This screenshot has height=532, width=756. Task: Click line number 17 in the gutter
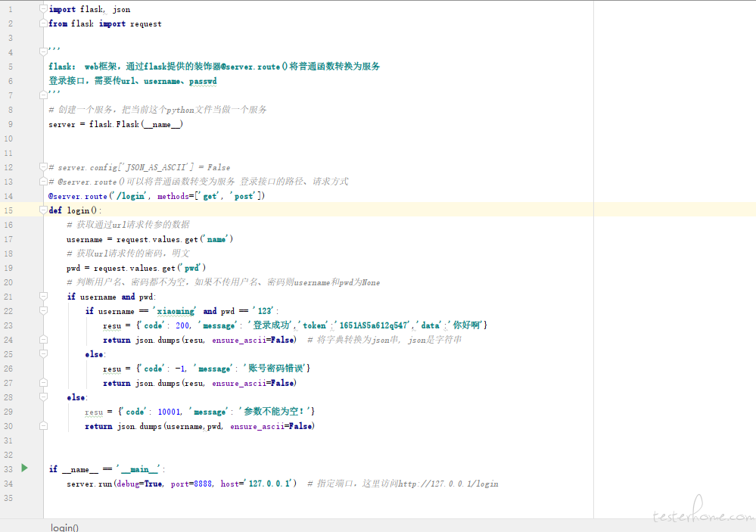click(8, 239)
